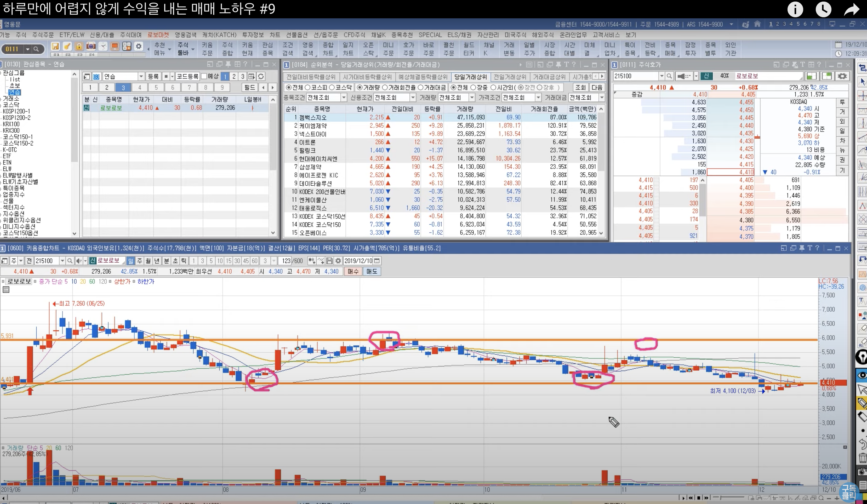This screenshot has height=504, width=867.
Task: Click the camera screenshot icon in top toolbar
Action: 91,47
